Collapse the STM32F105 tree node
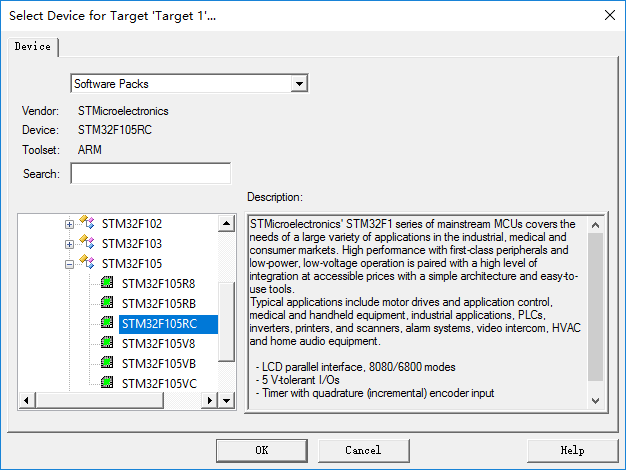The height and width of the screenshot is (470, 626). [x=69, y=264]
